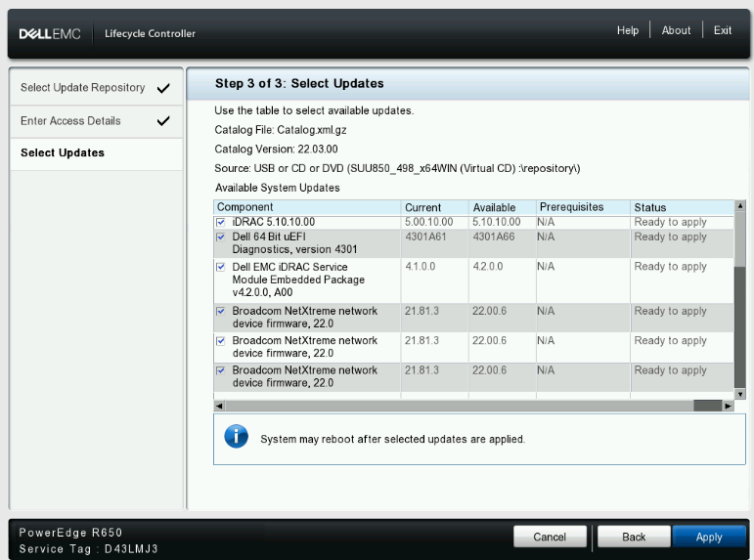This screenshot has width=754, height=560.
Task: Click the Prerequisites column header
Action: pos(583,207)
